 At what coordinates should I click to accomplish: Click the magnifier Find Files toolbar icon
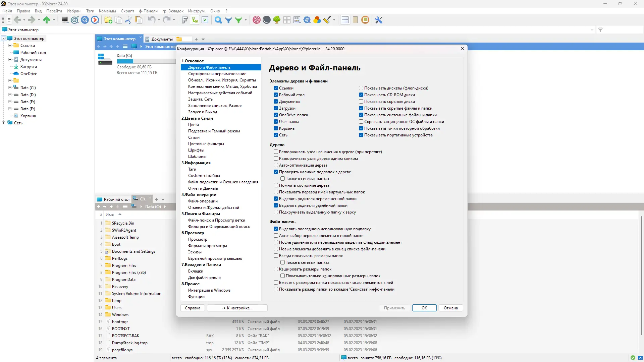[218, 20]
